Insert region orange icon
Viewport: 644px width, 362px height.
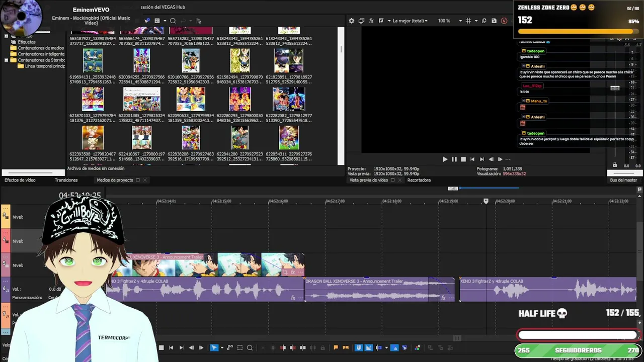click(346, 347)
